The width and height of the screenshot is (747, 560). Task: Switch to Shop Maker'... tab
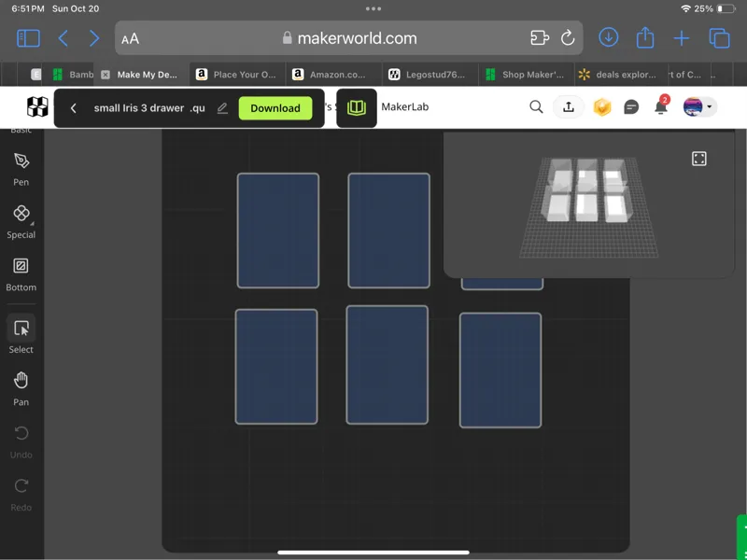(526, 75)
